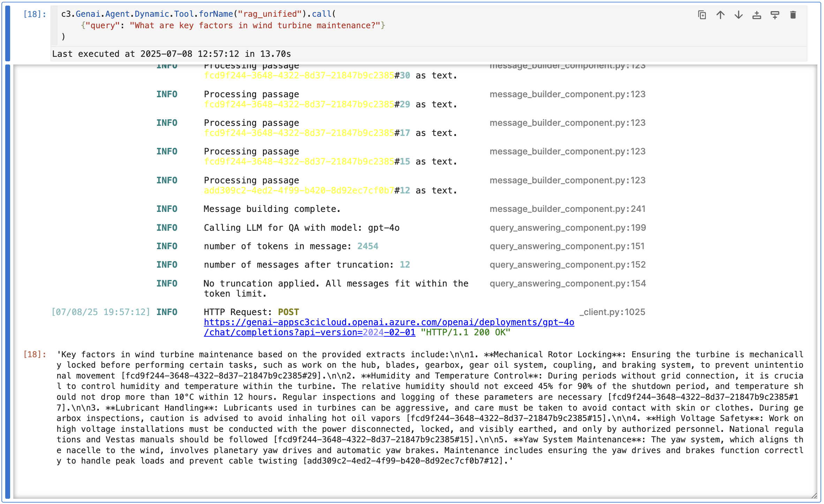Image resolution: width=824 pixels, height=504 pixels.
Task: Click the query_answering_component.py:199 reference
Action: coord(567,228)
